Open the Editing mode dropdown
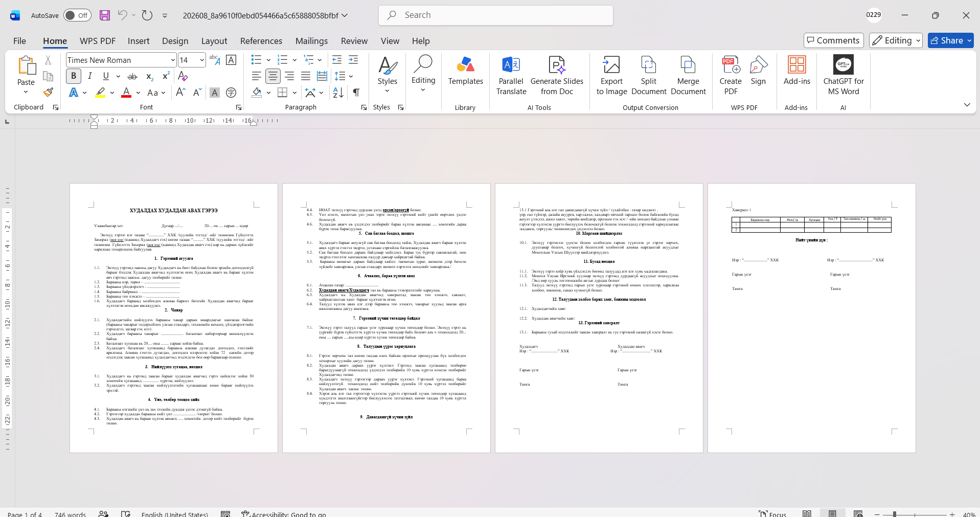 [x=896, y=40]
